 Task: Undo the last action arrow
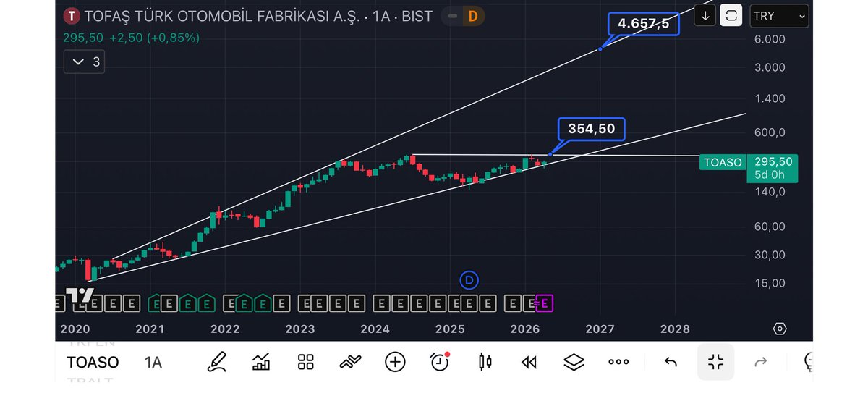[671, 362]
